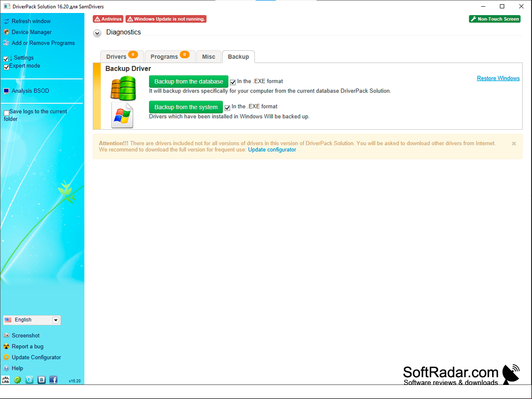
Task: Open Add or Remove Programs label
Action: (43, 43)
